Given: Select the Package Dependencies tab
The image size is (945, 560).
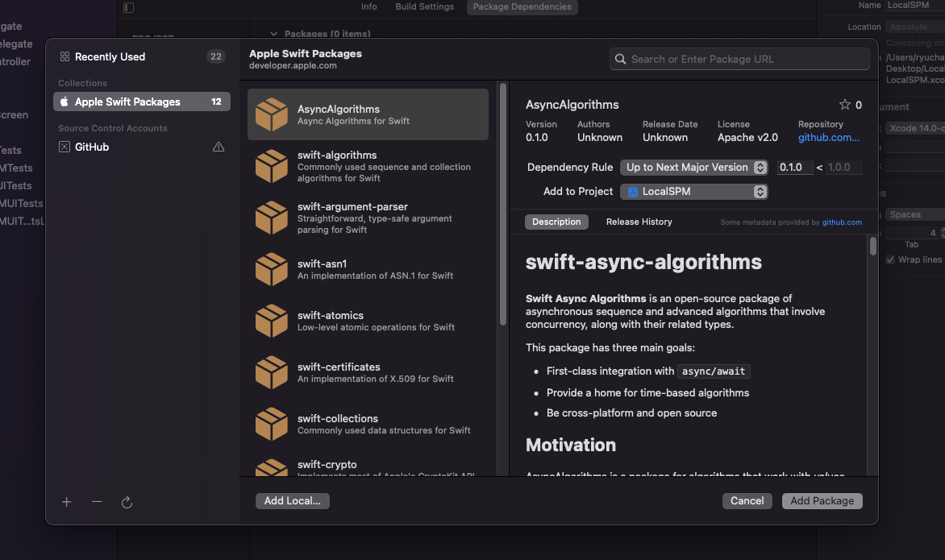Looking at the screenshot, I should (x=522, y=6).
